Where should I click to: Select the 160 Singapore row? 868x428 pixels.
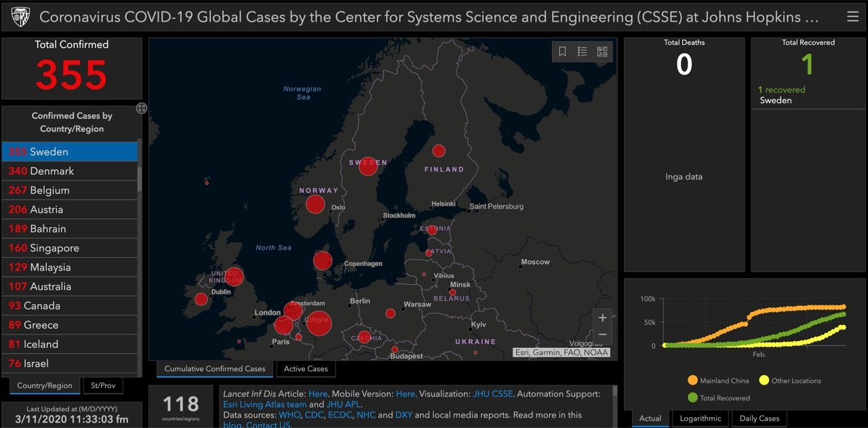tap(69, 248)
